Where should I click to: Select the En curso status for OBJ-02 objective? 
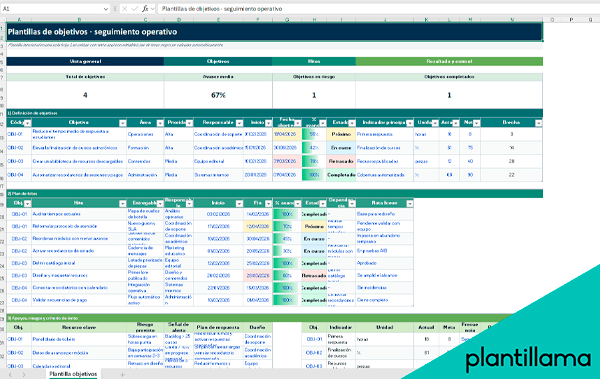(341, 147)
